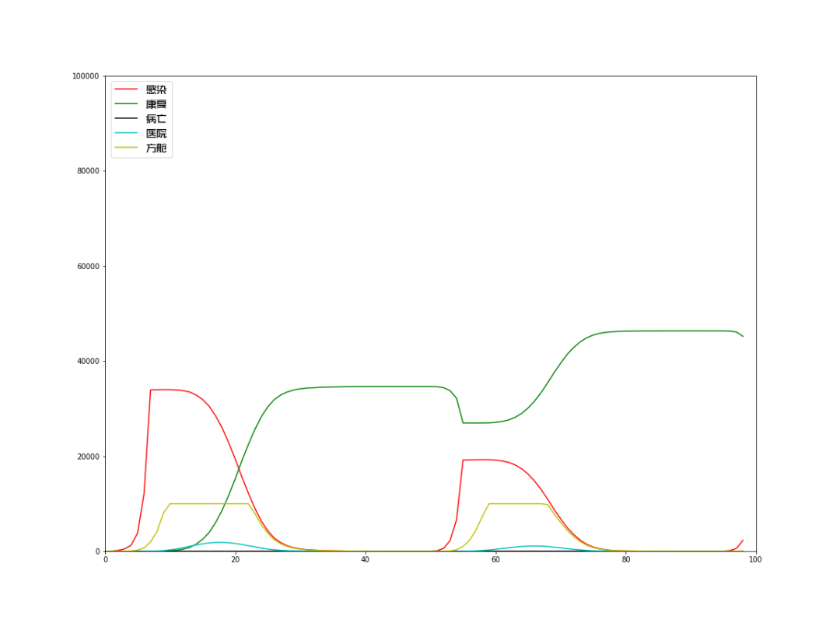Click the 20 x-axis tick label

tap(235, 560)
